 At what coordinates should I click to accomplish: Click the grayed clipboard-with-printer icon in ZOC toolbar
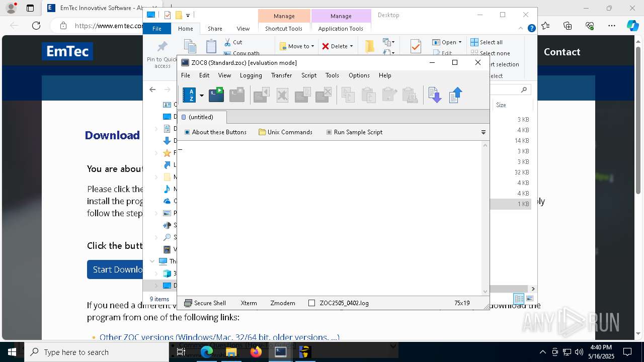tap(410, 95)
